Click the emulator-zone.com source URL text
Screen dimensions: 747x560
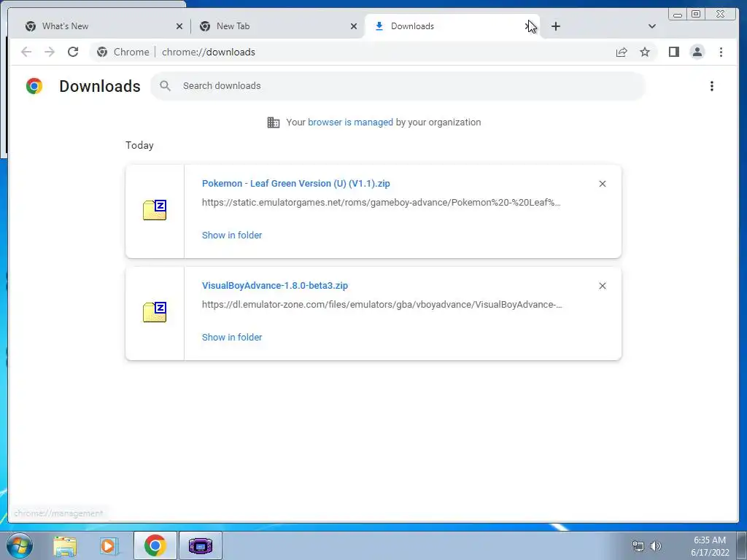(x=382, y=304)
